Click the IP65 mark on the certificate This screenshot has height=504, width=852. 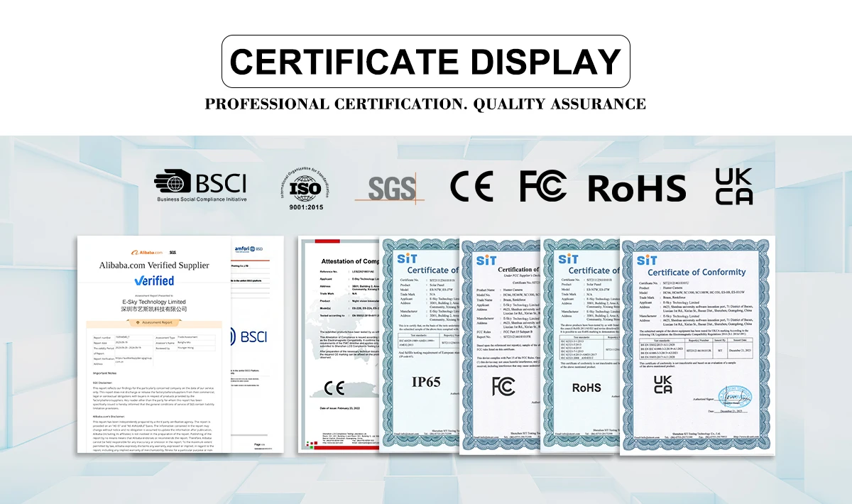[x=426, y=381]
